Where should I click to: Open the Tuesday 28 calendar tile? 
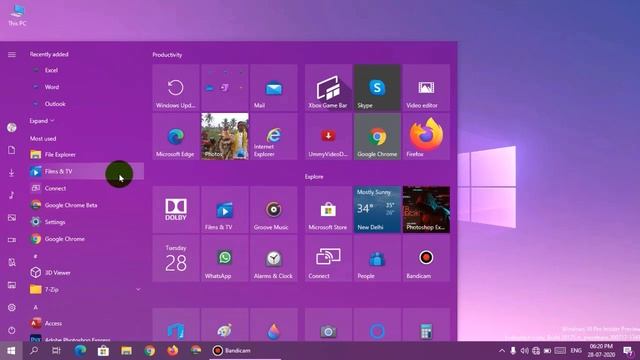coord(176,258)
